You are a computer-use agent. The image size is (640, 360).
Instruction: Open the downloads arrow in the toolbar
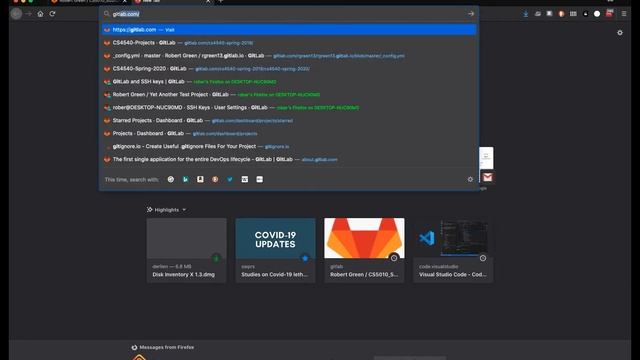point(526,14)
